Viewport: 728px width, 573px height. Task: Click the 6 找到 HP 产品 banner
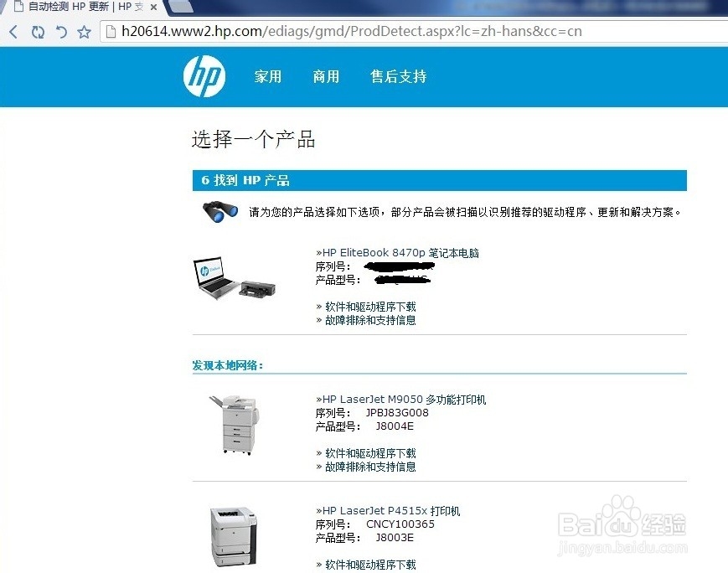click(439, 180)
